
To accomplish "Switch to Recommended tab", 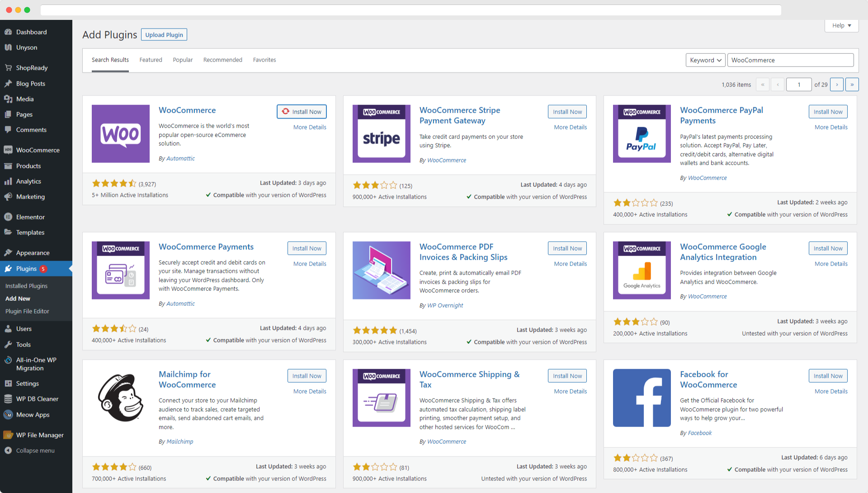I will coord(223,60).
